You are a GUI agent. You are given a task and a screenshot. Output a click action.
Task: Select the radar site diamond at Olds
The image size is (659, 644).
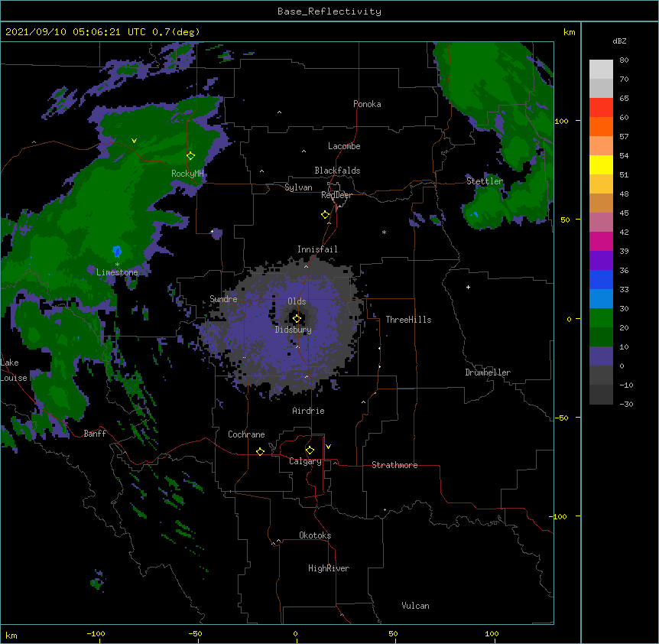297,319
